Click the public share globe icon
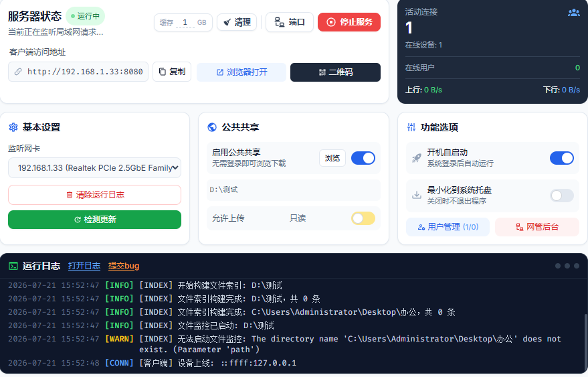This screenshot has height=377, width=588. click(212, 127)
